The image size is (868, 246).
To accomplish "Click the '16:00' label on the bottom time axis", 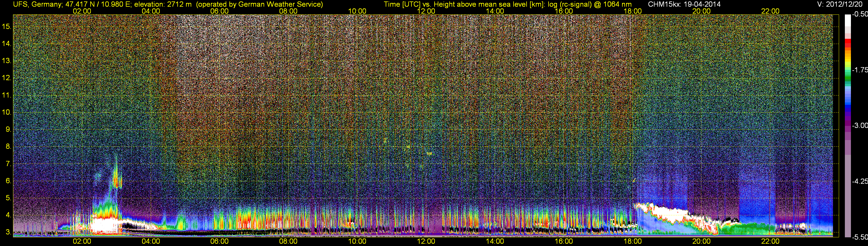I will coord(564,241).
